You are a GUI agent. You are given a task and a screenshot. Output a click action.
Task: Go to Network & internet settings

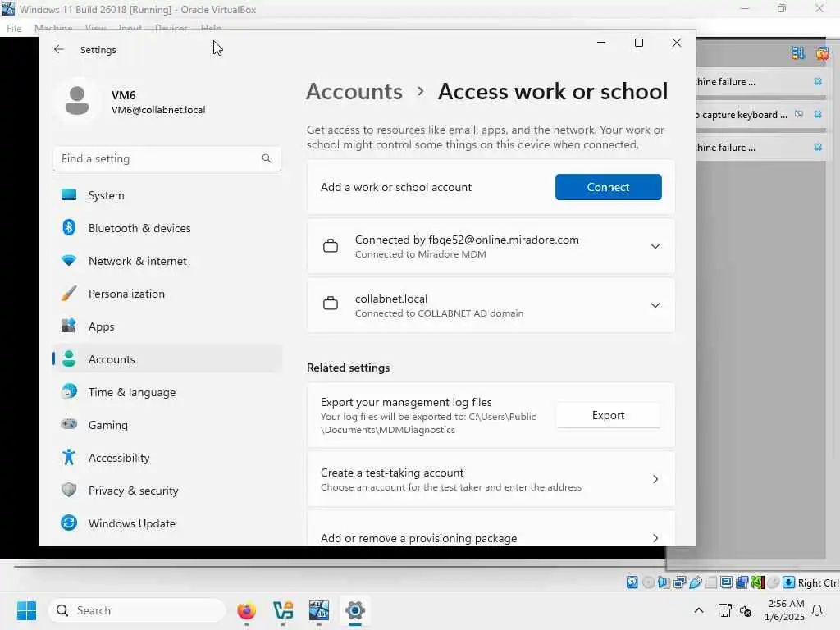click(167, 261)
